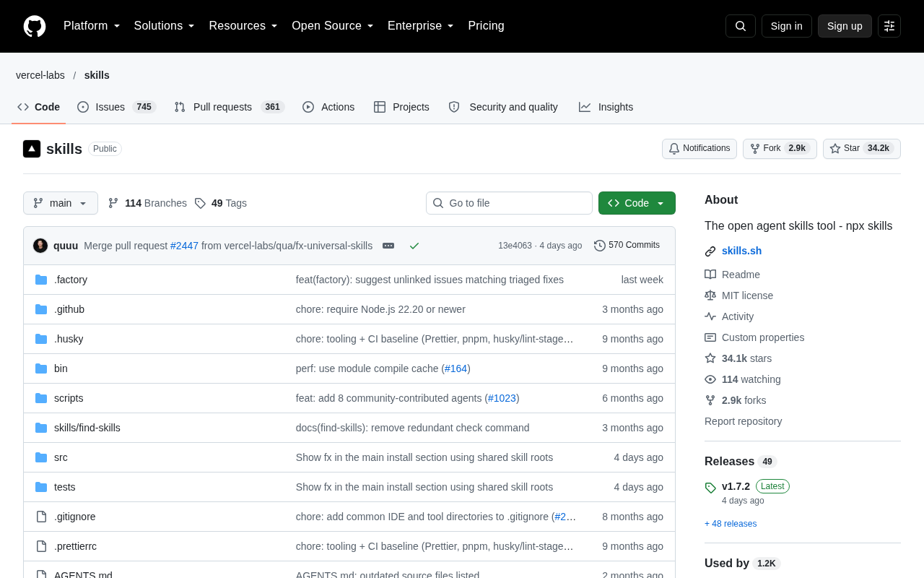
Task: Open the Security and quality tab
Action: tap(503, 107)
